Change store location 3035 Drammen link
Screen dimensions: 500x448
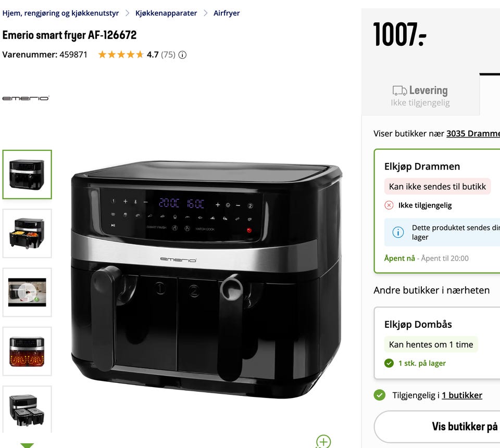(473, 134)
